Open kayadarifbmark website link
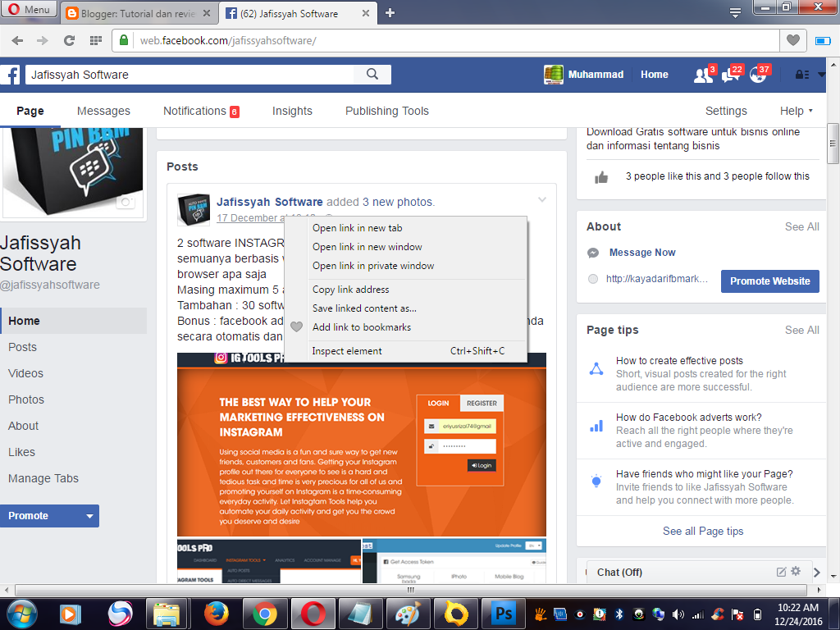This screenshot has width=840, height=630. pos(657,279)
